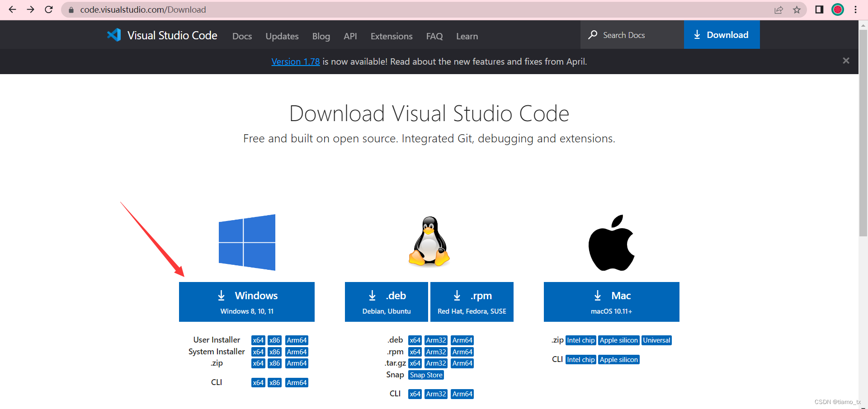Screen dimensions: 868x409
Task: Download Mac .zip Universal
Action: tap(657, 340)
